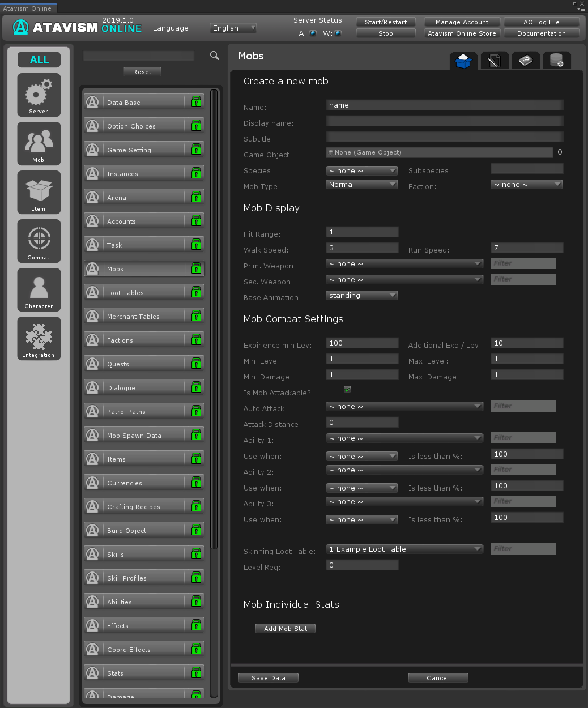The image size is (588, 708).
Task: Open the Language dropdown
Action: 233,28
